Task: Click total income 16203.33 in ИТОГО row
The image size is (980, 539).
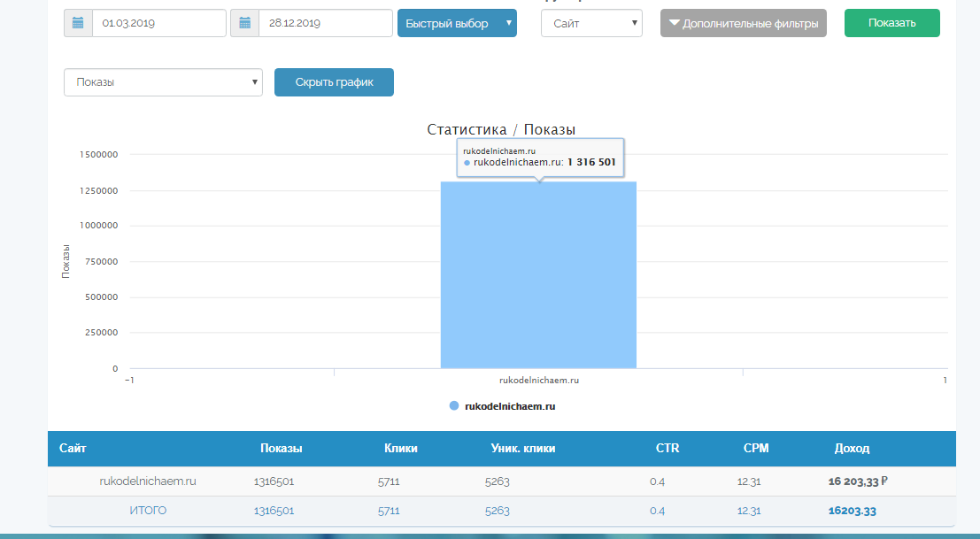Action: click(x=852, y=511)
